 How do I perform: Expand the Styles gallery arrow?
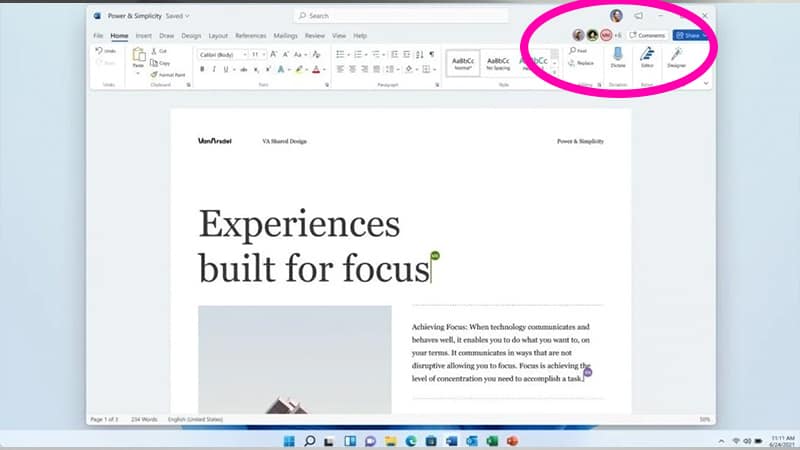point(554,73)
